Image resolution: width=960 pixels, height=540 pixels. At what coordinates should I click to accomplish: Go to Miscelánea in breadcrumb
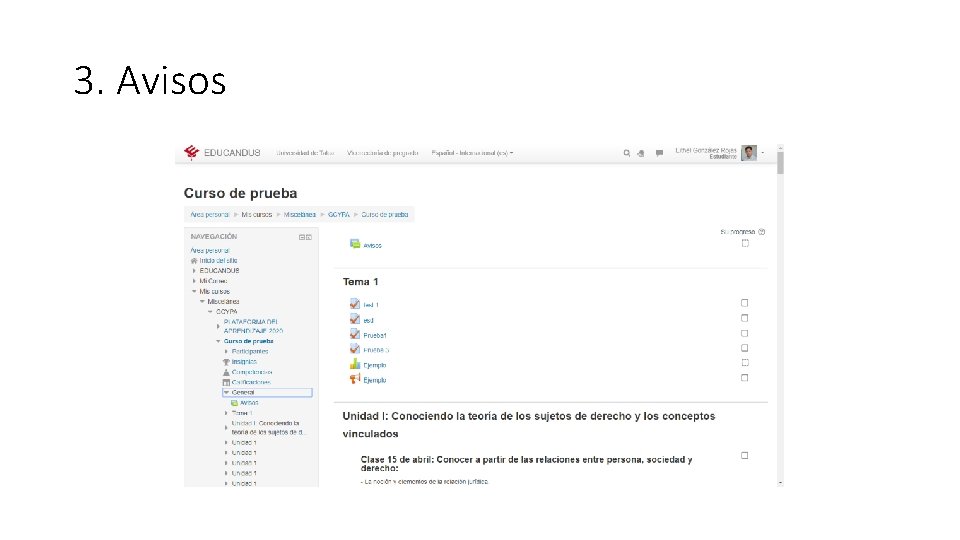(300, 215)
